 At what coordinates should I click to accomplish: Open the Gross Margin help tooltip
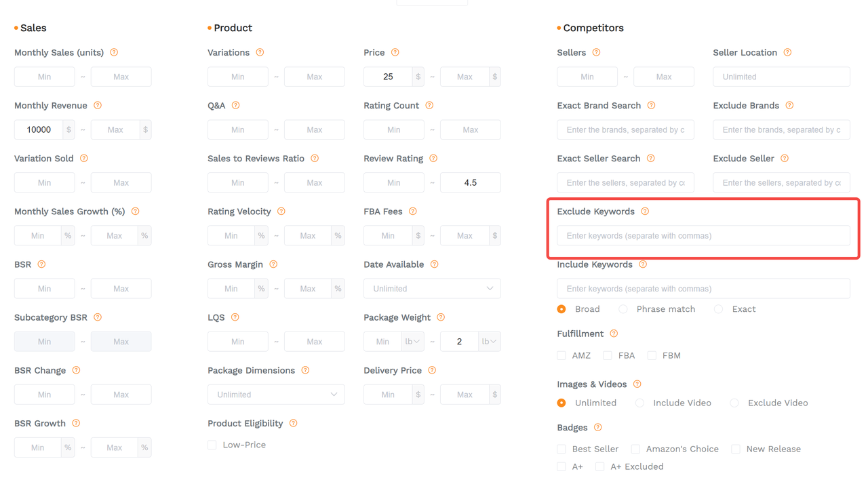pos(273,264)
